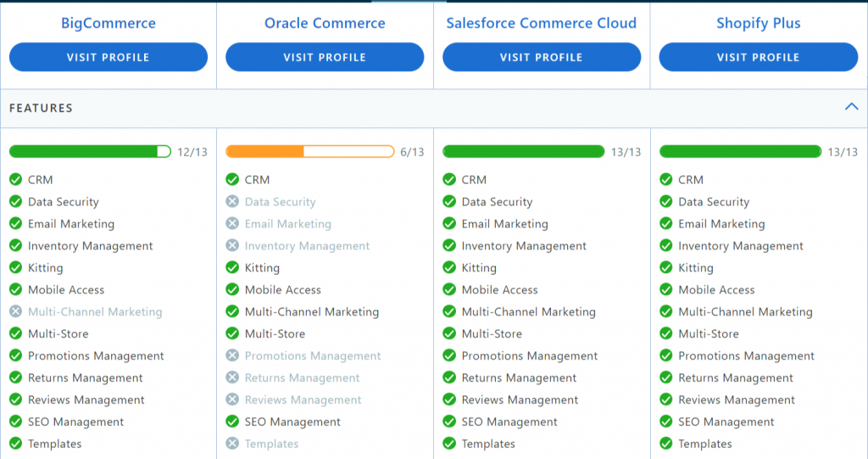This screenshot has width=868, height=459.
Task: Click the check beside Shopify Plus CRM
Action: coord(666,180)
